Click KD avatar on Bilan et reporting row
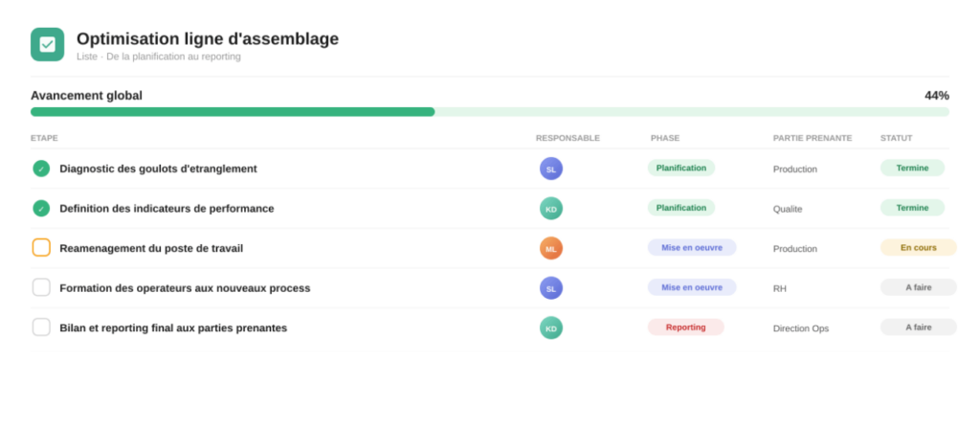Screen dimensions: 980x429 coord(551,327)
